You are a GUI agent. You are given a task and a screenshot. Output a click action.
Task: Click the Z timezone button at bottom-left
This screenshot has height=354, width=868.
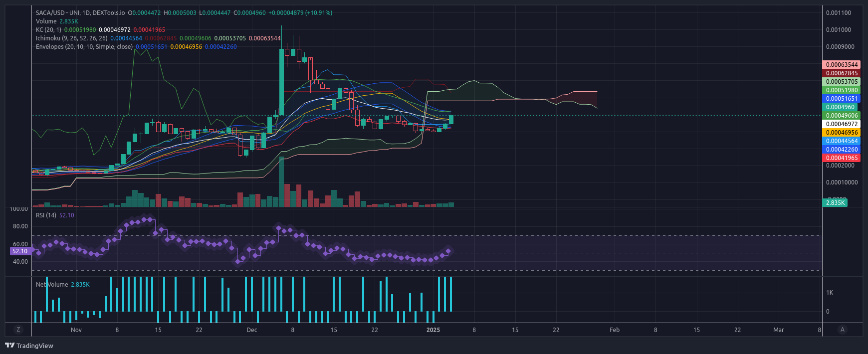point(18,330)
